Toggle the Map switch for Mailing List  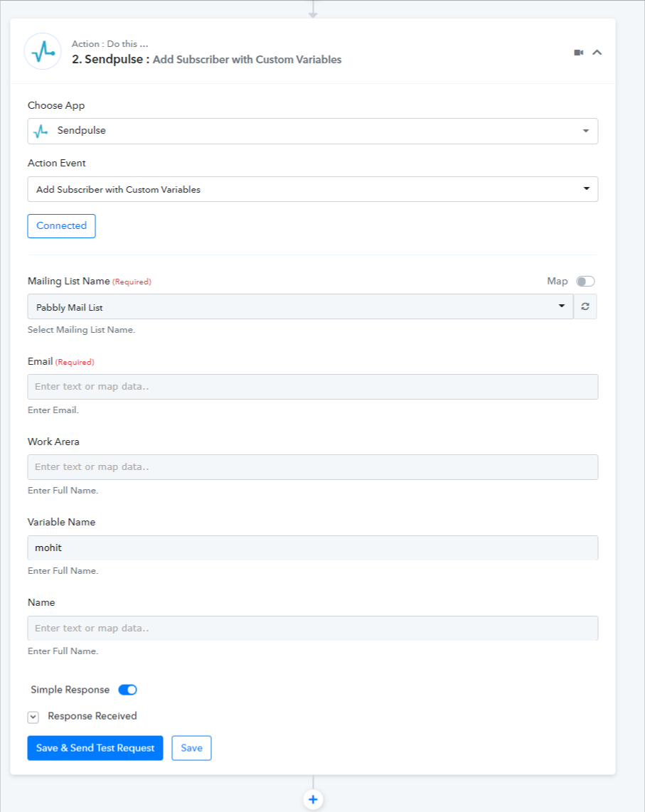[585, 281]
